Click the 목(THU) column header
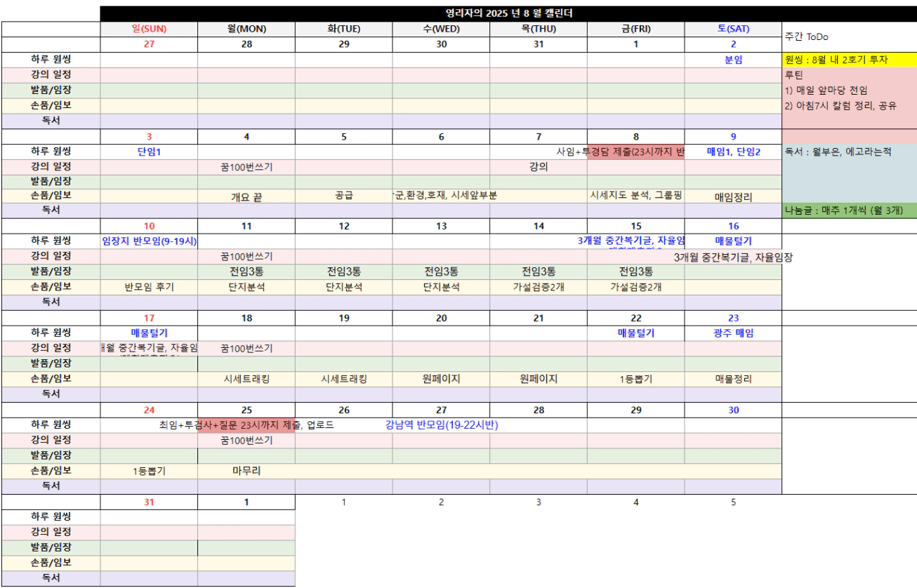 point(539,29)
